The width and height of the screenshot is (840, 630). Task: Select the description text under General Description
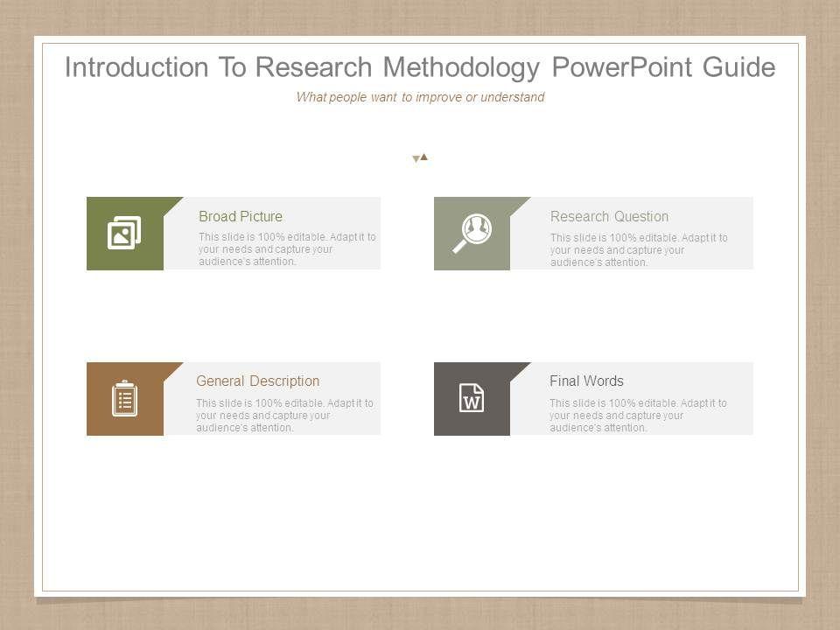(x=284, y=416)
